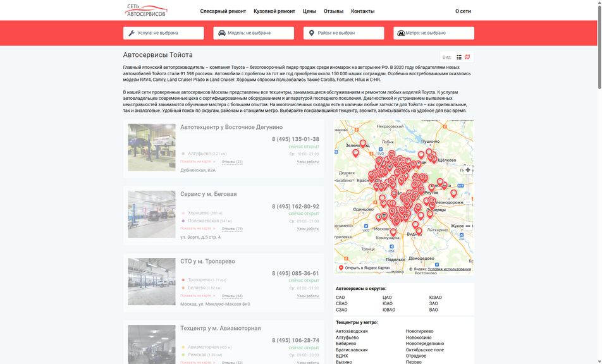
Task: Select ЗАО district link
Action: [433, 304]
